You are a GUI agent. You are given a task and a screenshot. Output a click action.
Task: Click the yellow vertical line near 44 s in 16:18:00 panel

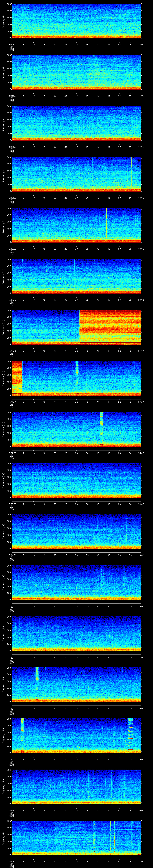pos(106,223)
